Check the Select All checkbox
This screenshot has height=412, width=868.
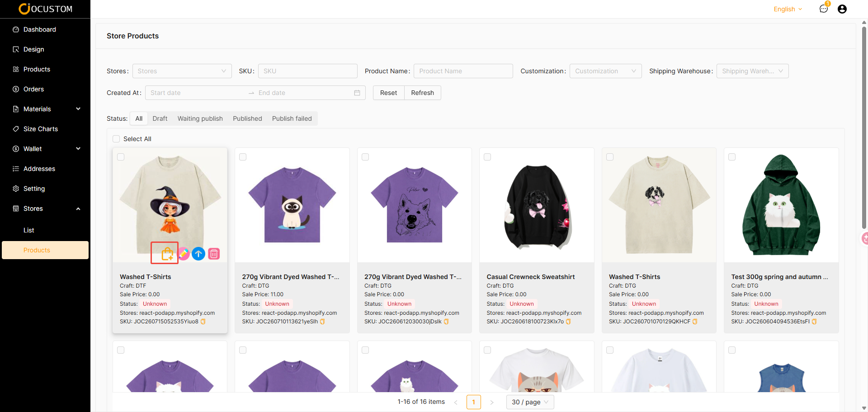[116, 139]
